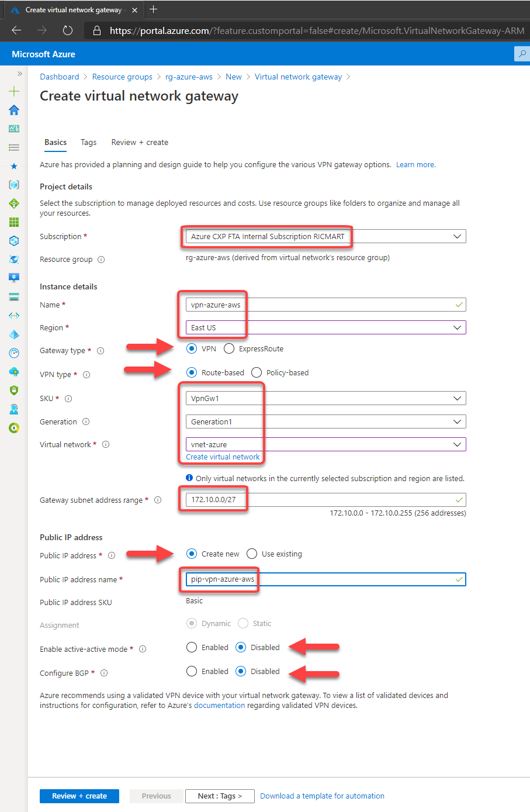Select Route-based VPN type

(x=192, y=372)
